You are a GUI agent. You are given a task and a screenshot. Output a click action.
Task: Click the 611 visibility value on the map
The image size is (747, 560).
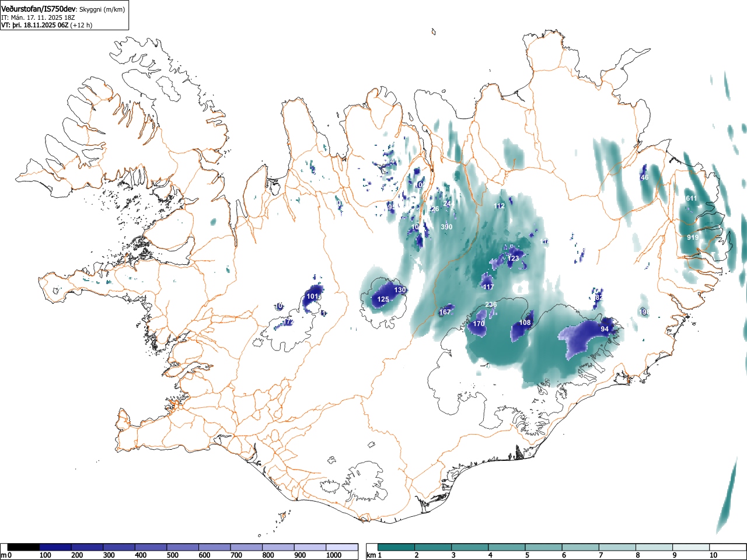click(692, 198)
